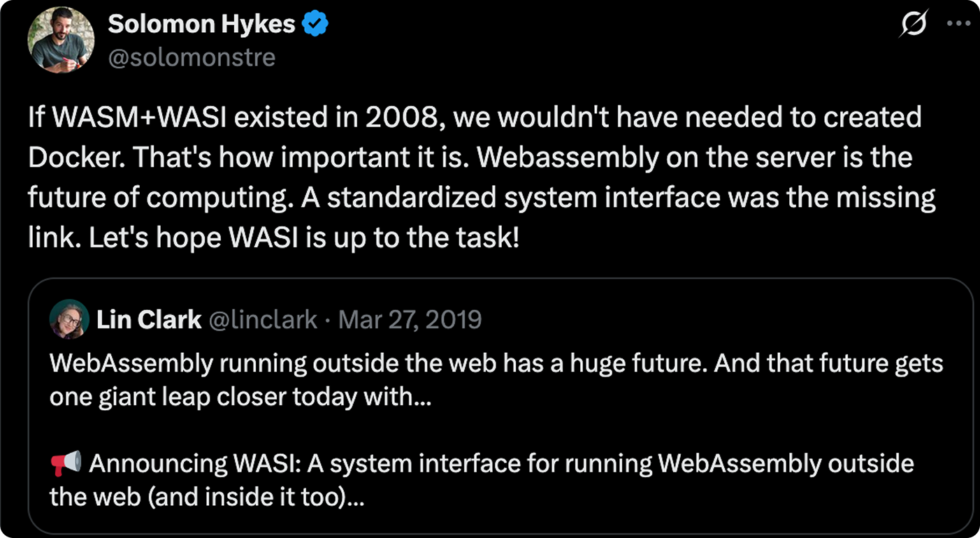Open the Mar 27, 2019 timestamp
This screenshot has width=980, height=538.
click(x=410, y=320)
